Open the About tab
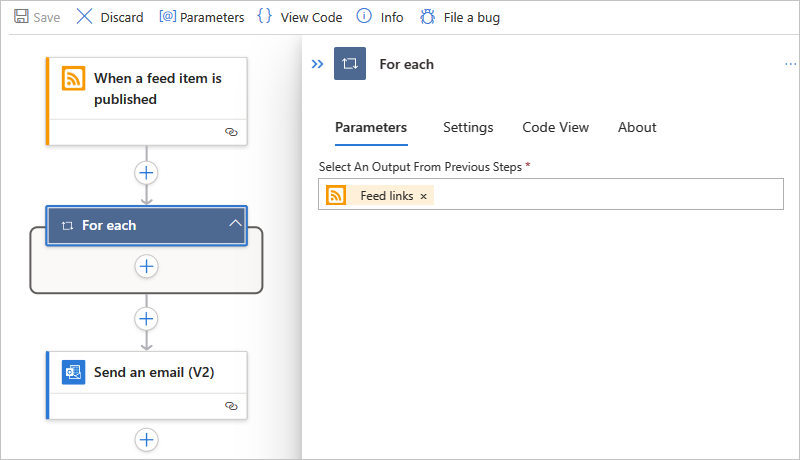Screen dimensions: 800x460 click(x=637, y=127)
